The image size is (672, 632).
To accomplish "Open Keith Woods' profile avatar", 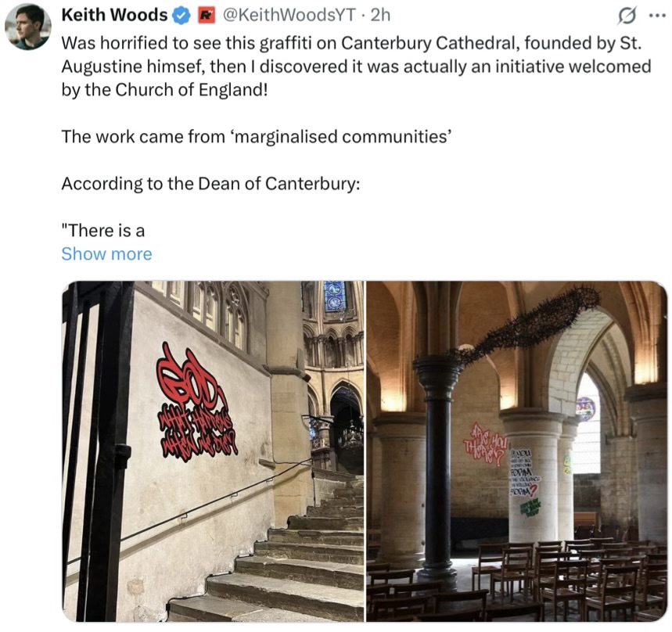I will point(28,26).
